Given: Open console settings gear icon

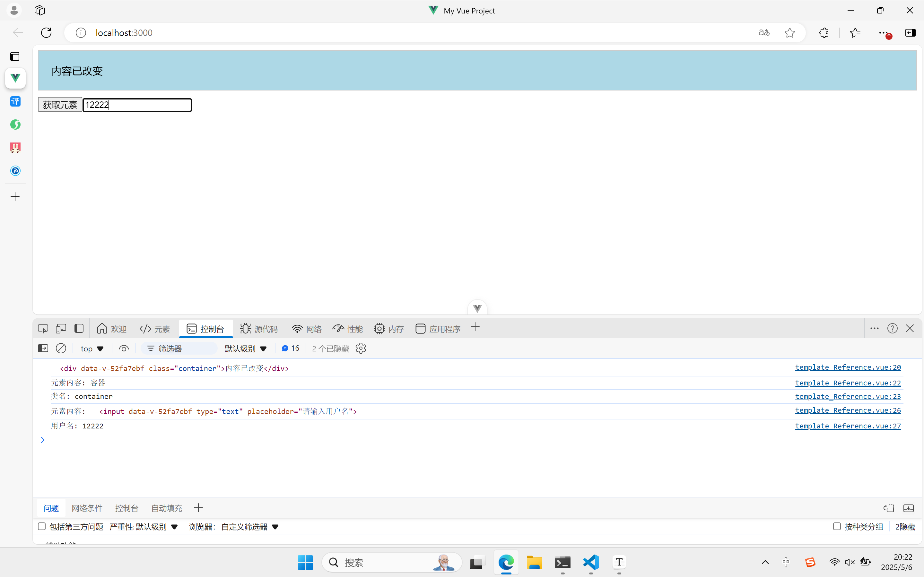Looking at the screenshot, I should (361, 349).
